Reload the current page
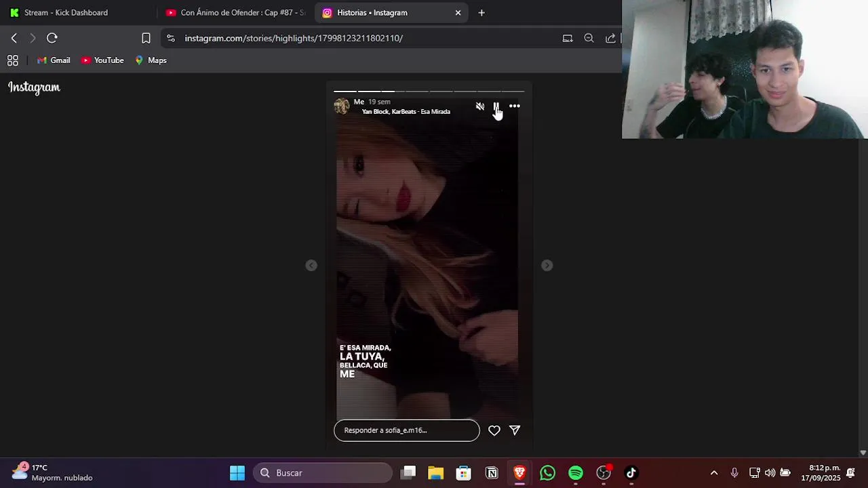Screen dimensions: 868x488 [52, 38]
